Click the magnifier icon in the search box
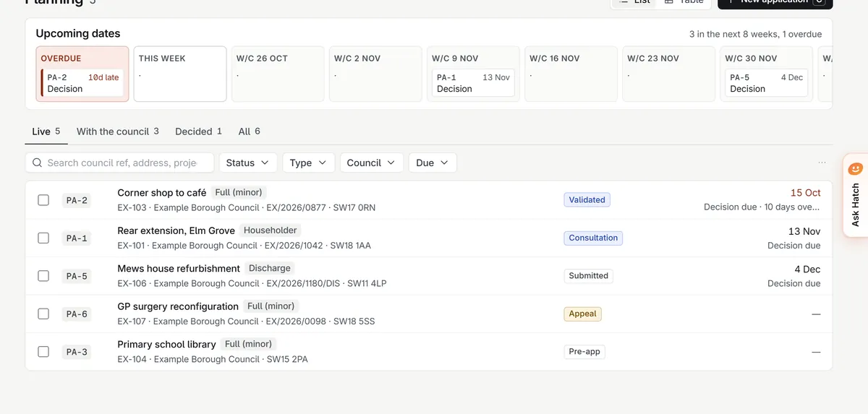868x414 pixels. tap(38, 163)
